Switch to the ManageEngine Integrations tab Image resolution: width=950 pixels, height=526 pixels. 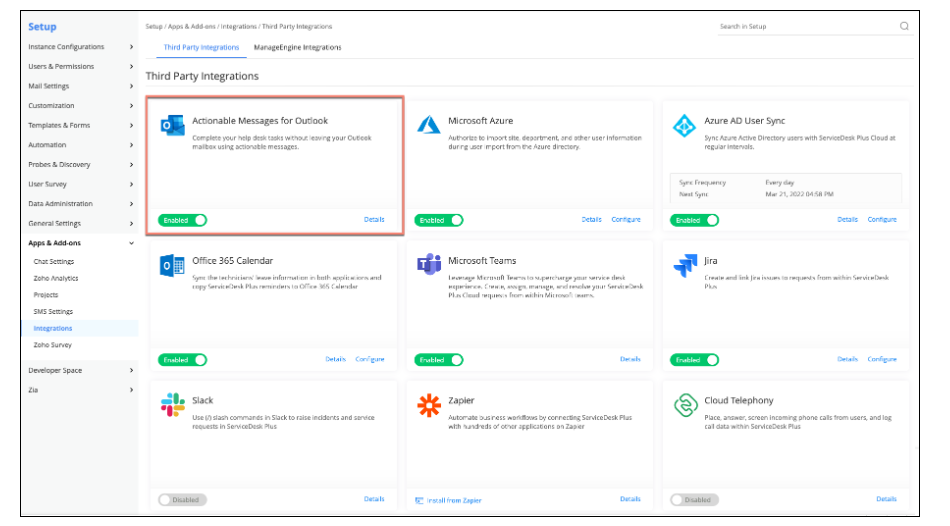tap(297, 47)
